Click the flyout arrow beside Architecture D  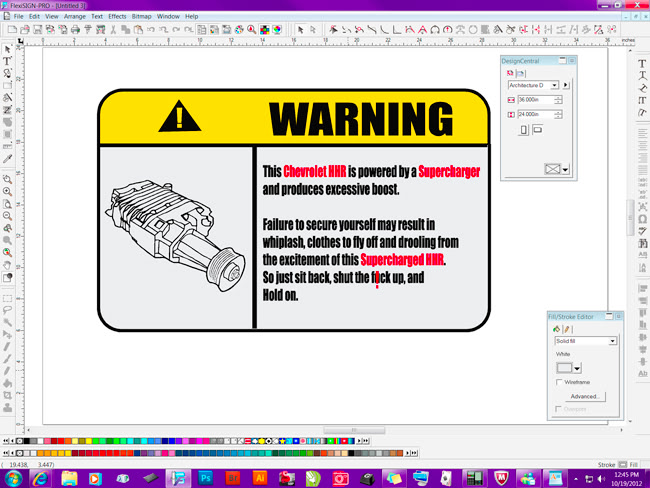566,85
